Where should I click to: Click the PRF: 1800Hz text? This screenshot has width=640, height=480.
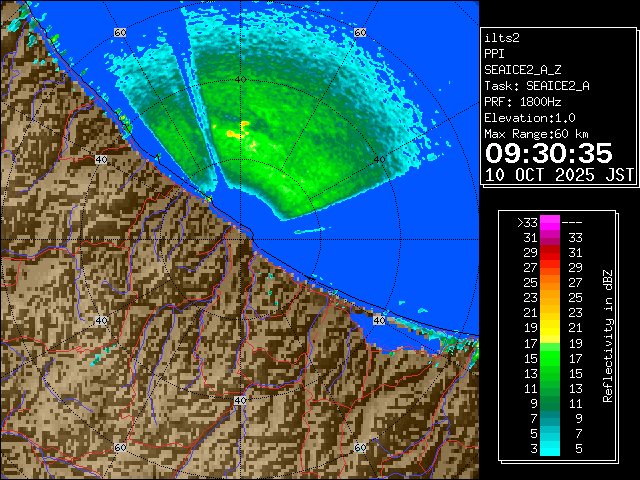pos(526,102)
